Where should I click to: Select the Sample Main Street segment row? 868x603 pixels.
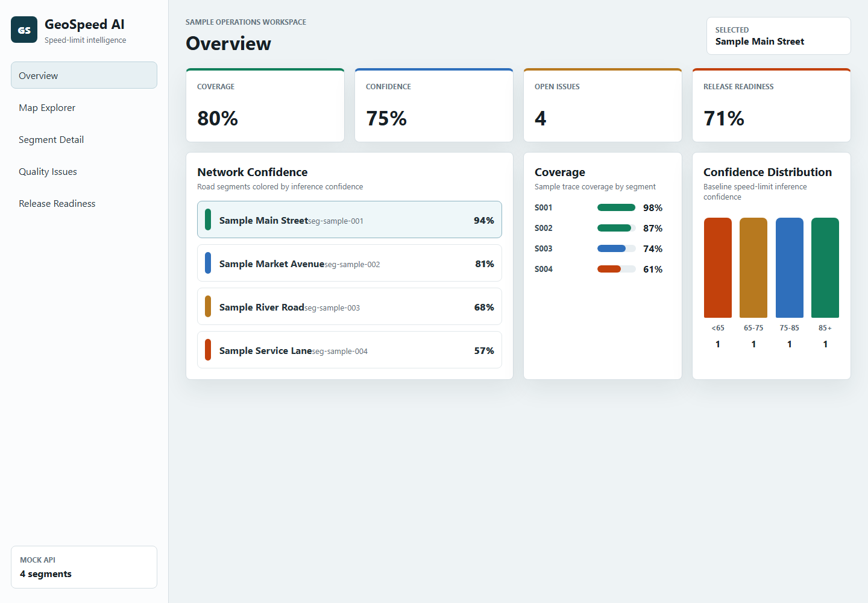click(x=350, y=219)
